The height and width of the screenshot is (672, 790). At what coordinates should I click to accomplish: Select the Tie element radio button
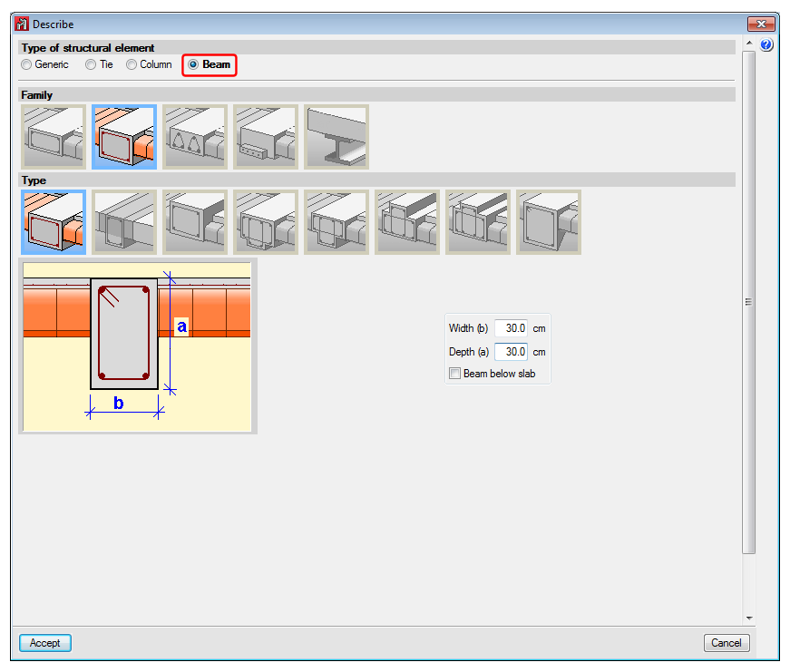coord(91,64)
